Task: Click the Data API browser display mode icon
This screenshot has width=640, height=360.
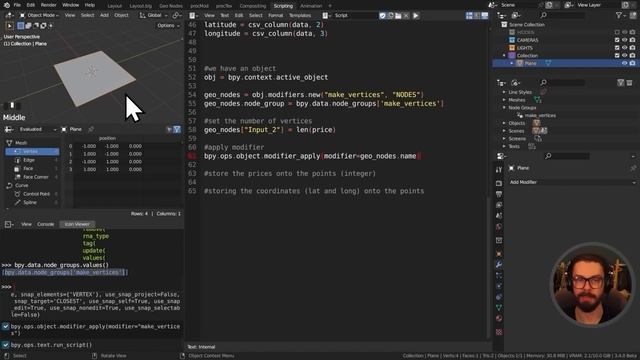Action: pyautogui.click(x=516, y=83)
